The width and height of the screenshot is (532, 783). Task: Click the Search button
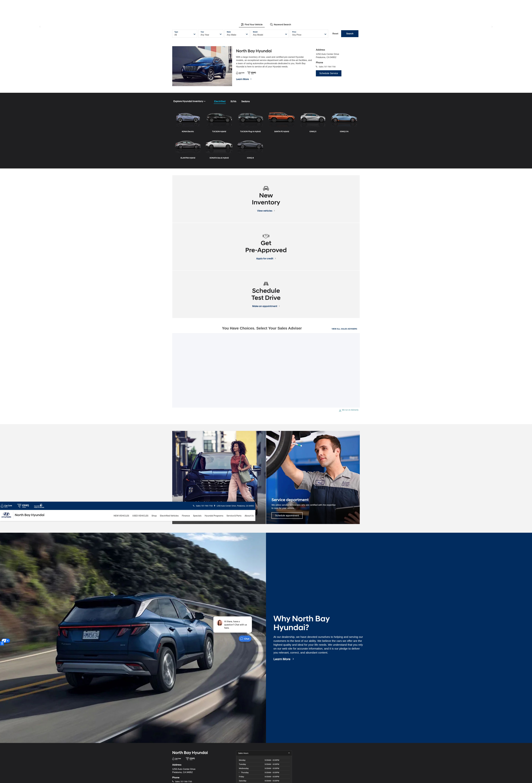[x=350, y=34]
